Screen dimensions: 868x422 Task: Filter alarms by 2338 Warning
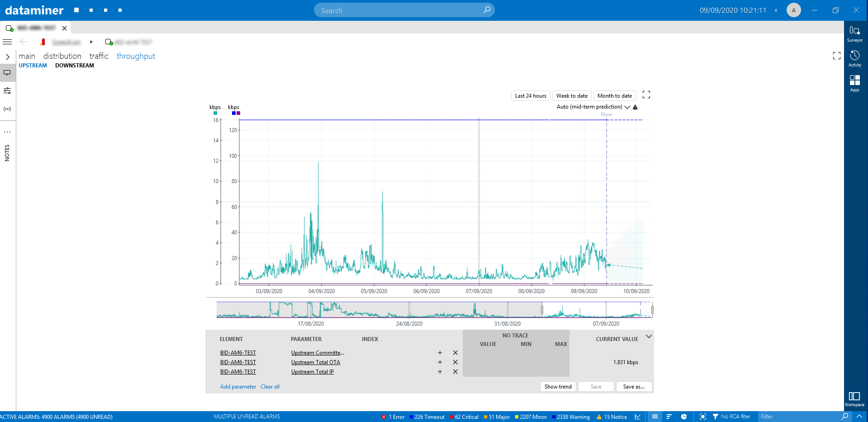(x=571, y=417)
